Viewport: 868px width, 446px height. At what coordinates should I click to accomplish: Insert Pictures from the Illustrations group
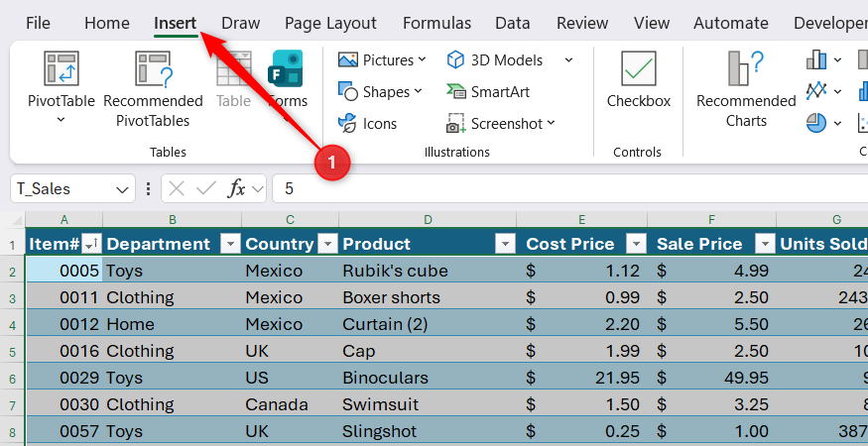(382, 59)
